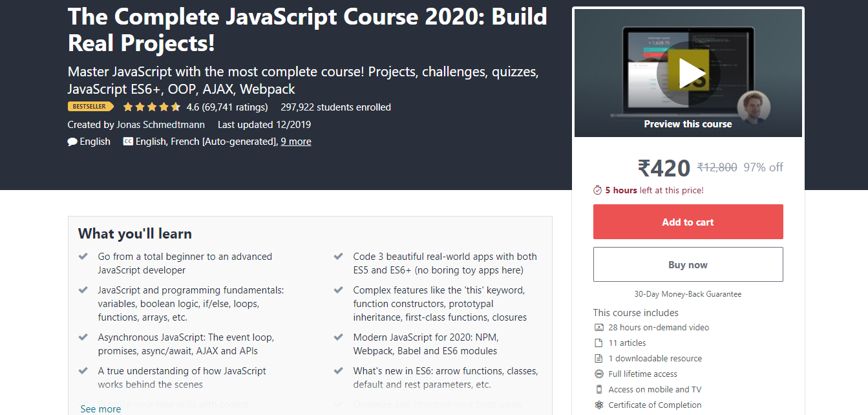Click 'Full lifetime access' text
The height and width of the screenshot is (415, 868).
tap(642, 374)
